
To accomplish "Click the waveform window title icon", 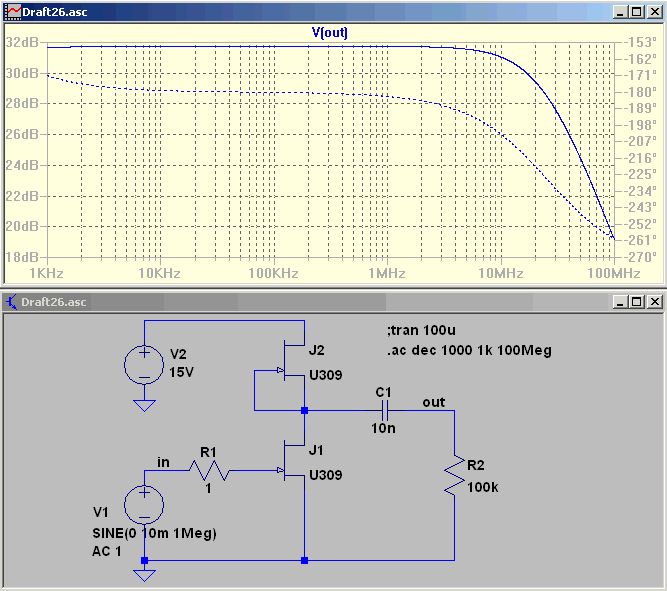I will click(12, 12).
